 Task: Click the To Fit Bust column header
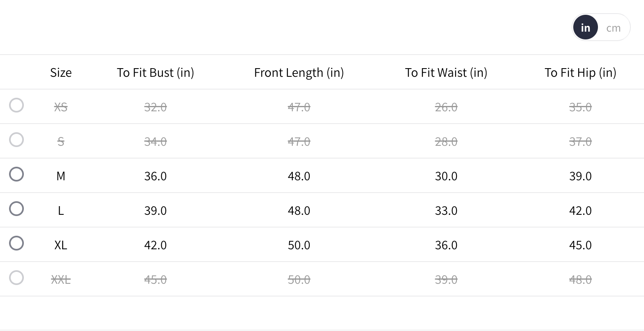coord(155,73)
